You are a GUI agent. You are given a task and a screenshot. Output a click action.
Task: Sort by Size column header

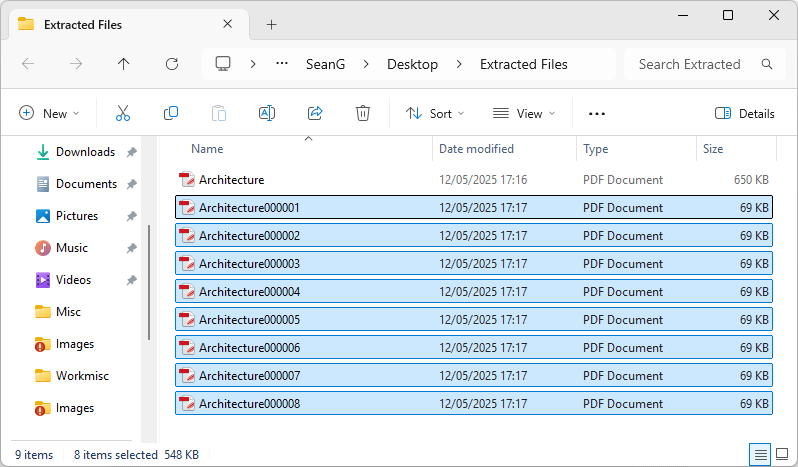[713, 149]
